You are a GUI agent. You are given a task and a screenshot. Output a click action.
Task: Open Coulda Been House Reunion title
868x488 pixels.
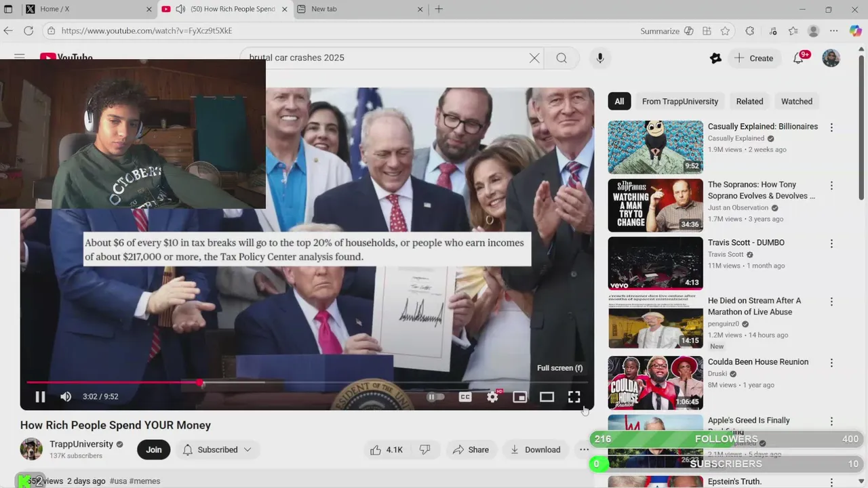758,362
